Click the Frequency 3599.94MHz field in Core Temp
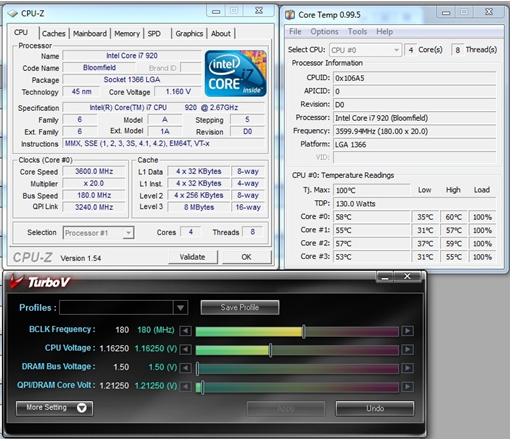 (414, 131)
